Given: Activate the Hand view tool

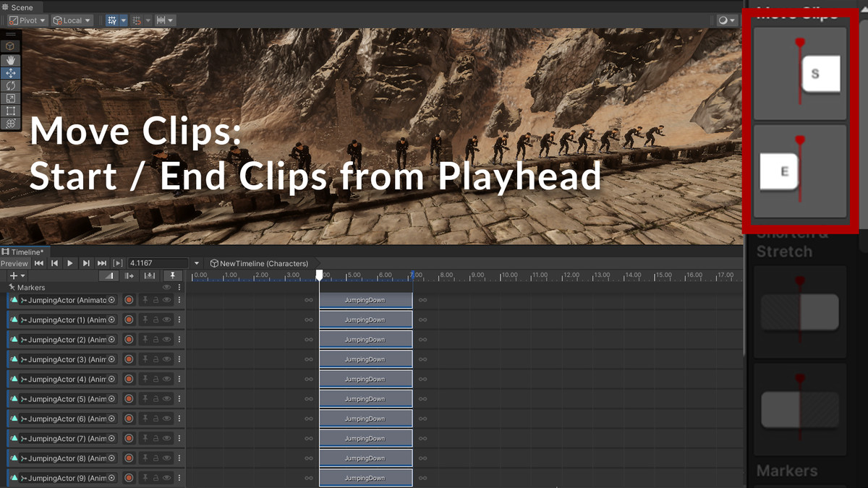Looking at the screenshot, I should pos(10,59).
